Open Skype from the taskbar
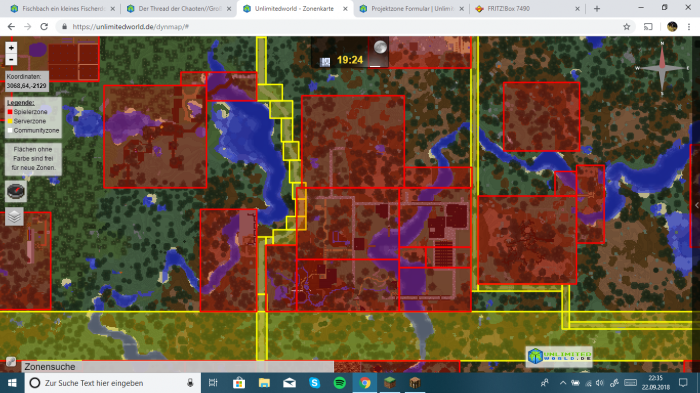Screen dimensions: 700x393 314,383
